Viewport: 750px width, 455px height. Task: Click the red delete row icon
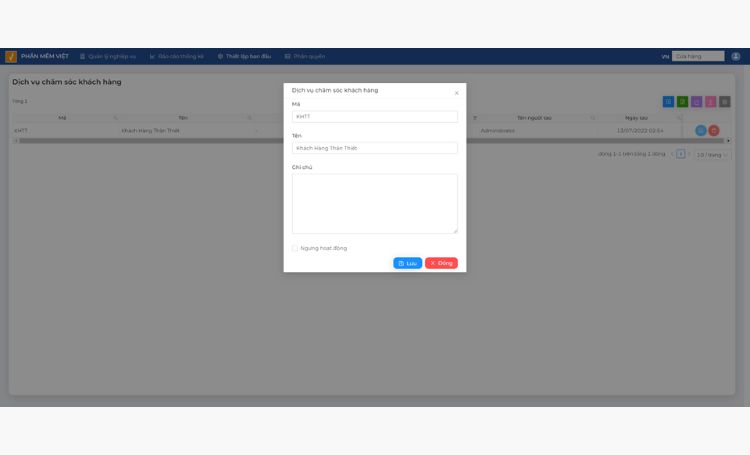point(713,130)
